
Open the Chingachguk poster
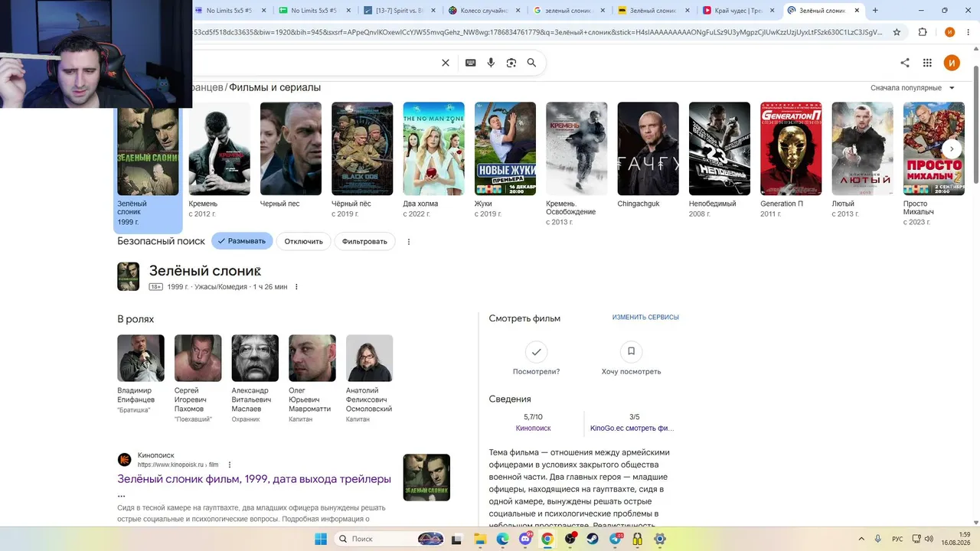(648, 148)
